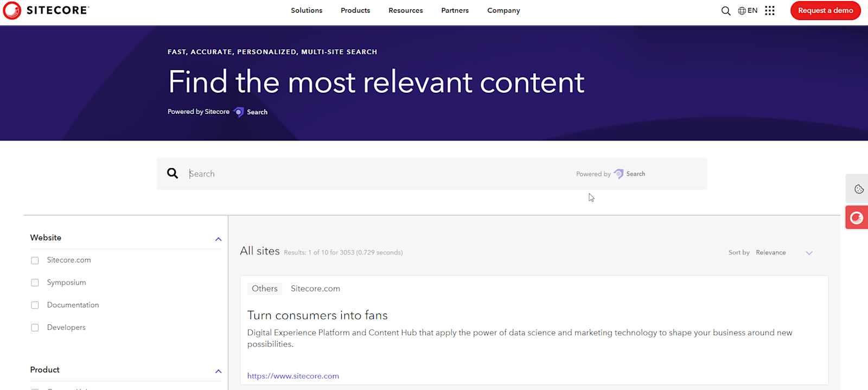868x390 pixels.
Task: Click the Website filter heading
Action: point(46,238)
